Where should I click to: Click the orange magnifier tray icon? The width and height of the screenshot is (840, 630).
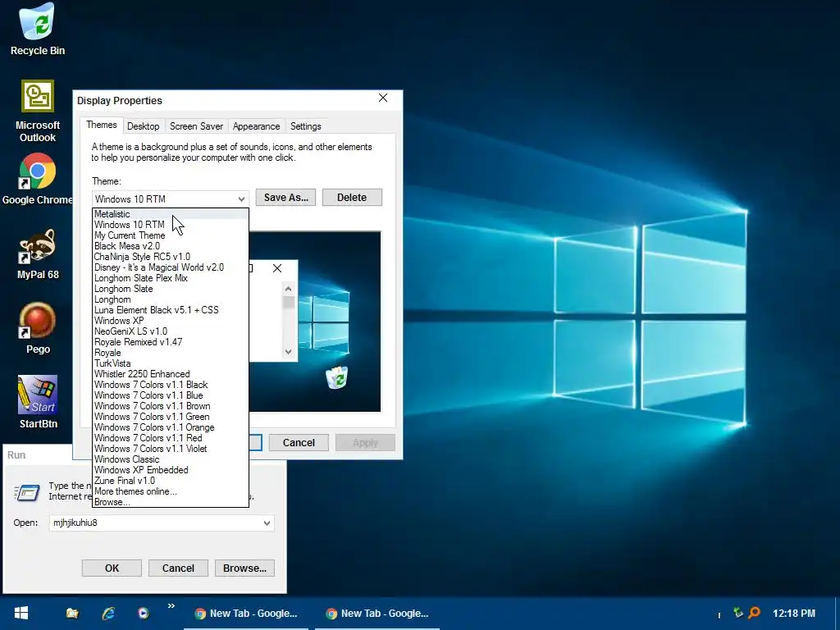tap(754, 612)
